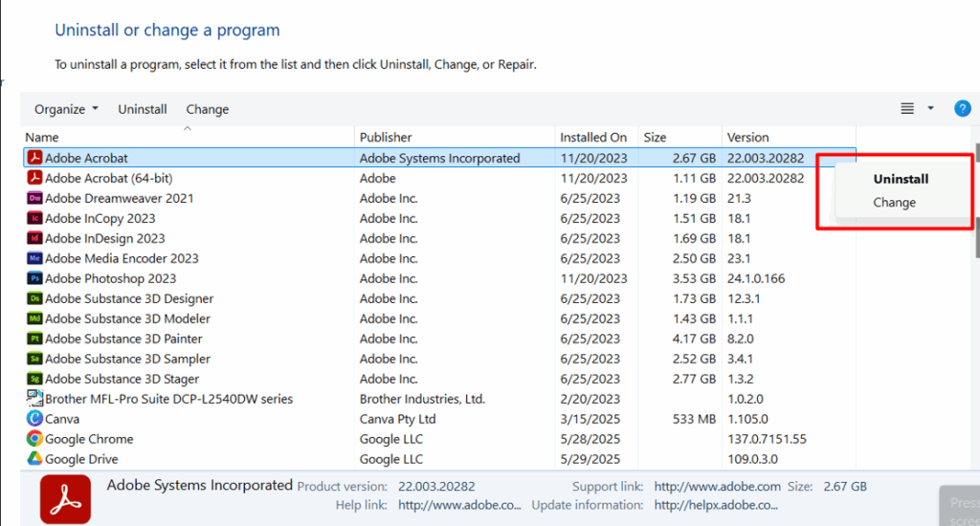Click the Canva Pty Ltd publisher cell
This screenshot has width=980, height=526.
397,419
